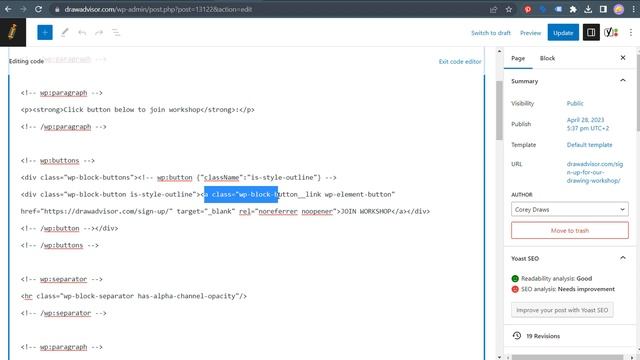Open the Author dropdown showing Corey Draws
The width and height of the screenshot is (640, 360).
point(569,209)
